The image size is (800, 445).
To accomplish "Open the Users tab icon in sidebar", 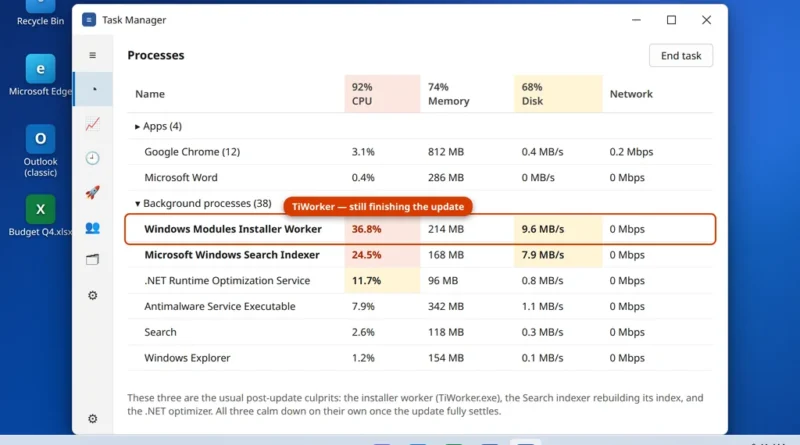I will coord(92,228).
